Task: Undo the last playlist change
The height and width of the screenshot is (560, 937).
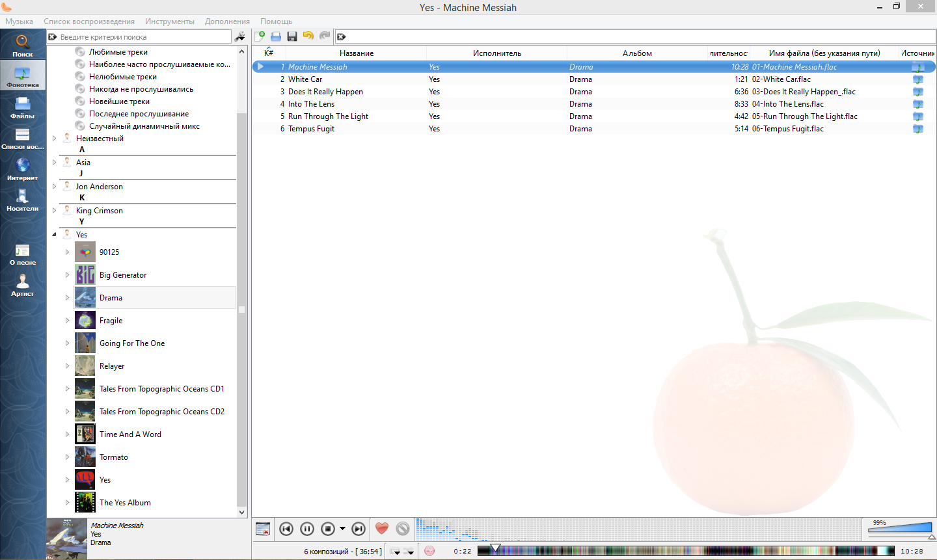Action: coord(308,36)
